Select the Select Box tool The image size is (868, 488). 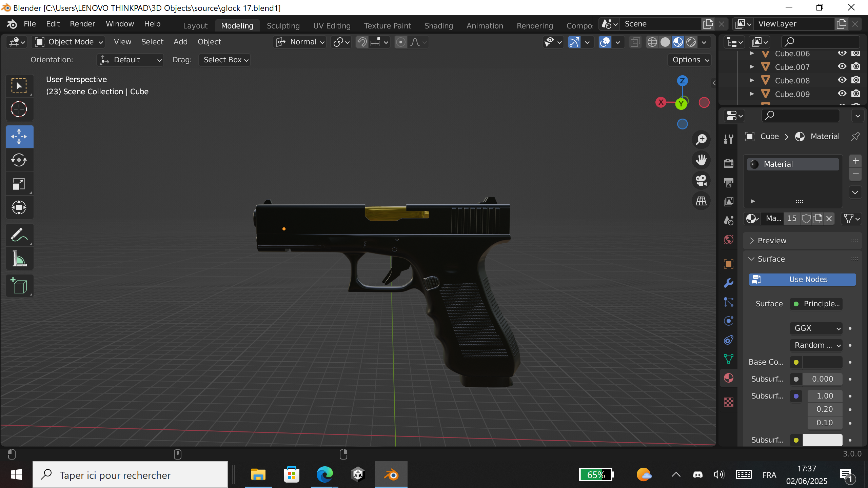pos(19,85)
